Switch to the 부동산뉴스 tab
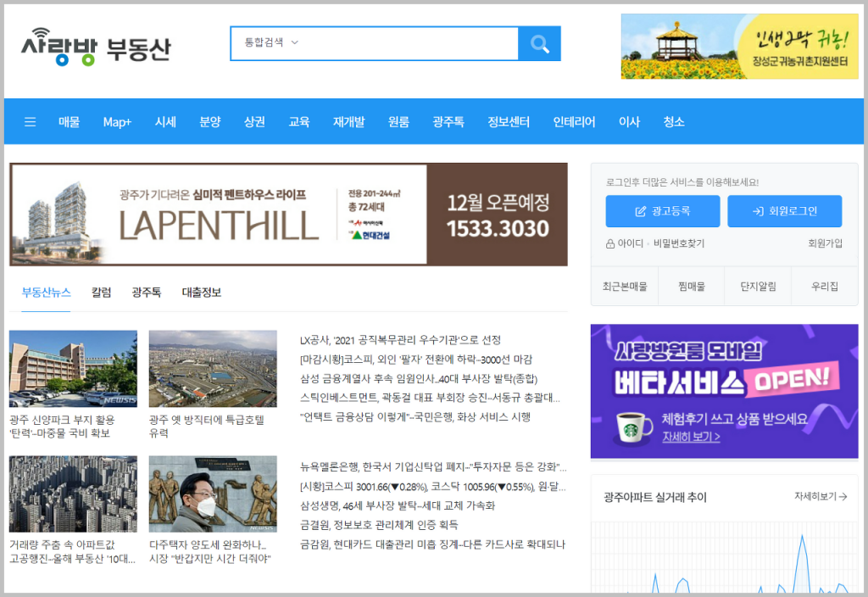This screenshot has width=868, height=597. click(x=46, y=293)
